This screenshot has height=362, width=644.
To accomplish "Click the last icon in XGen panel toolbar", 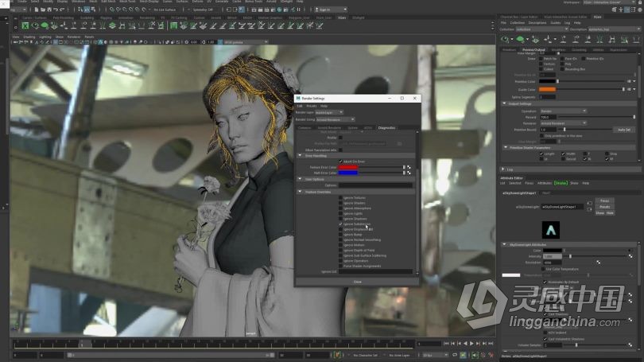I will click(636, 40).
